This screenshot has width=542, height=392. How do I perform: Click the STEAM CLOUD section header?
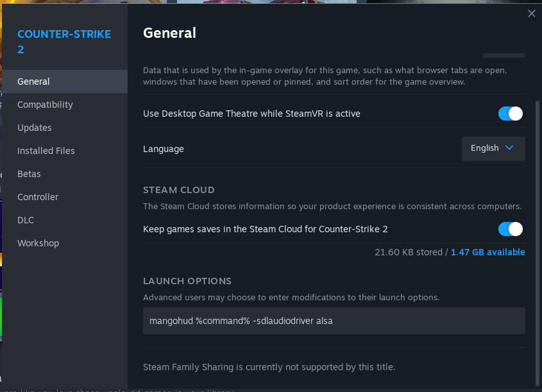(179, 190)
